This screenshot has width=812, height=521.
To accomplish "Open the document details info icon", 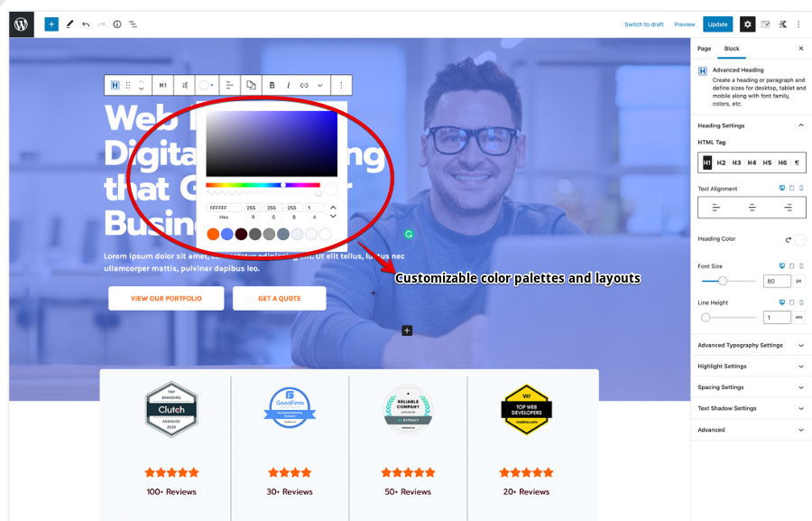I will (x=117, y=24).
